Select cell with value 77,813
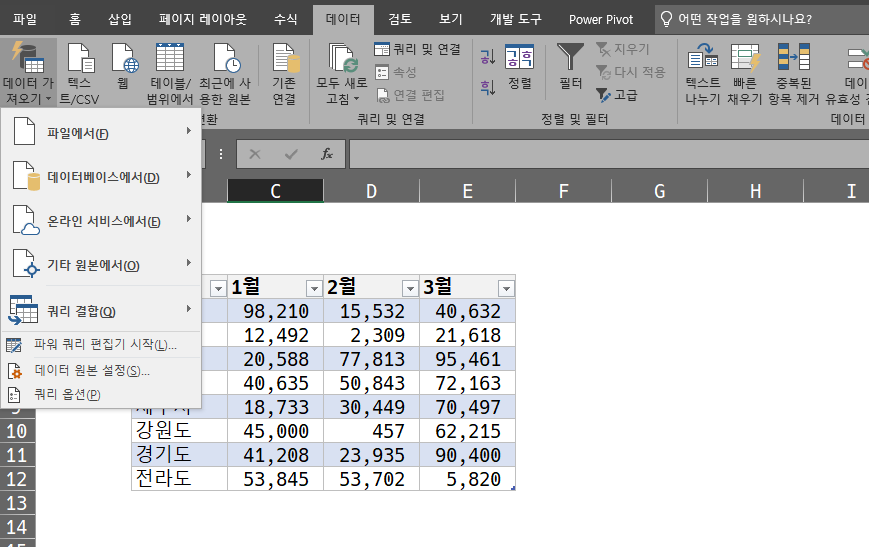 pos(371,360)
